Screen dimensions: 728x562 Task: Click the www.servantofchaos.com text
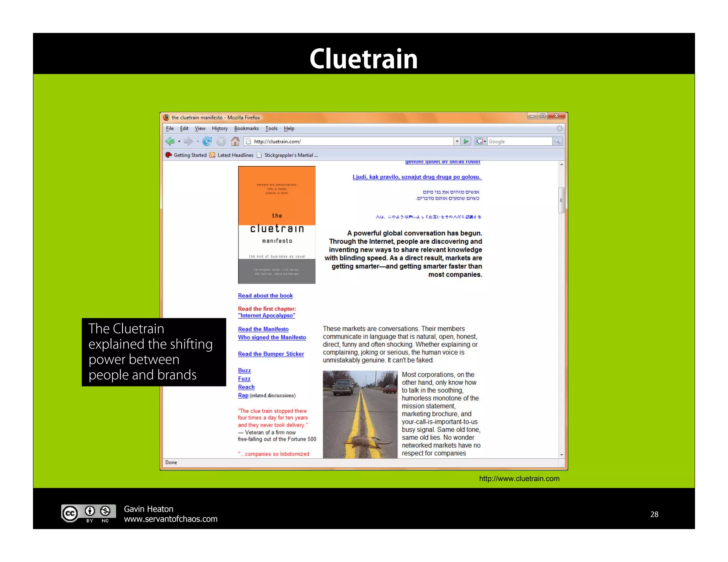pos(171,519)
